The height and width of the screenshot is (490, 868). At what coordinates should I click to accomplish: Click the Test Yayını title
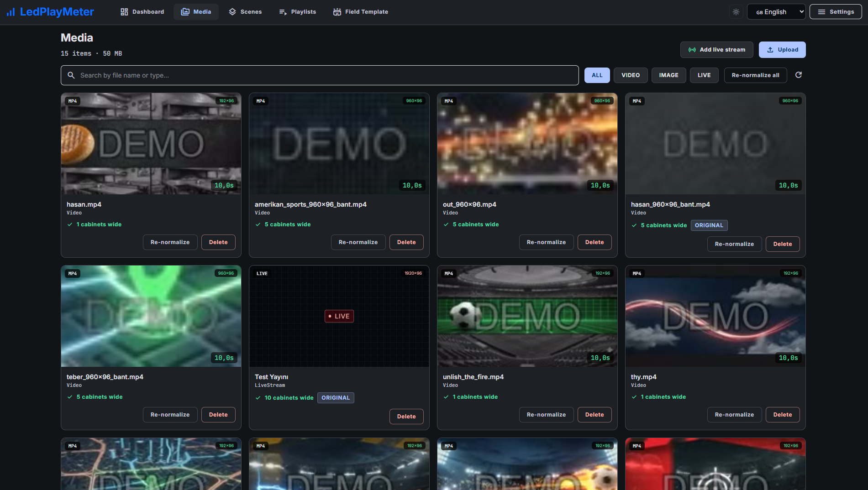coord(271,377)
